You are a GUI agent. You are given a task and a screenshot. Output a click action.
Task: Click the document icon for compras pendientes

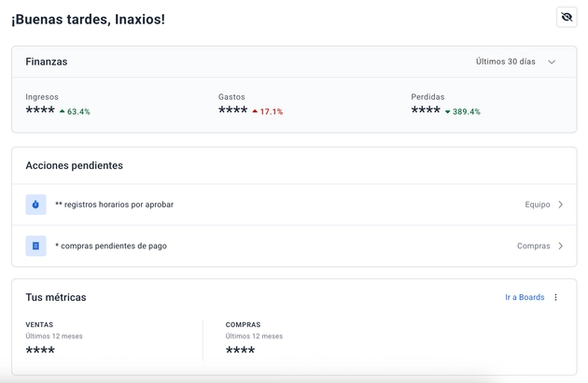35,246
